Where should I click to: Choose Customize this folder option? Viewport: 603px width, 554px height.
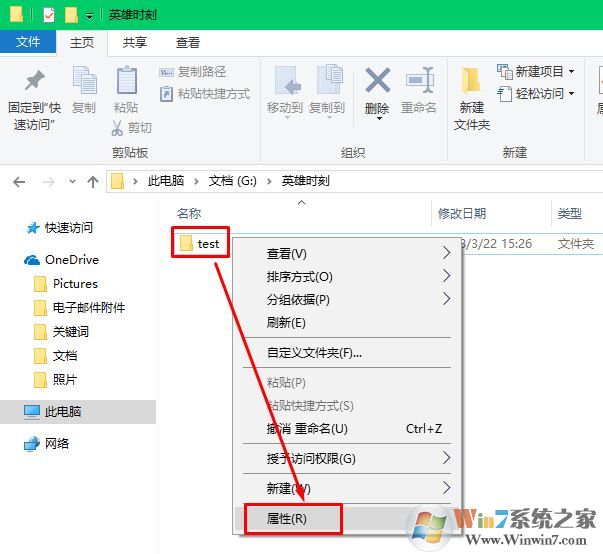[x=346, y=353]
